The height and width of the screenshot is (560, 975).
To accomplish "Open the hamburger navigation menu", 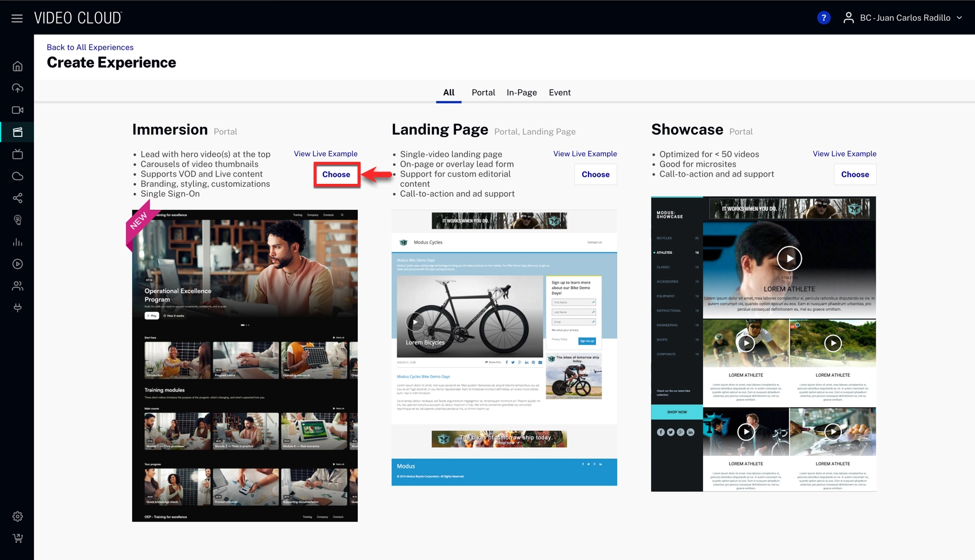I will click(x=17, y=18).
